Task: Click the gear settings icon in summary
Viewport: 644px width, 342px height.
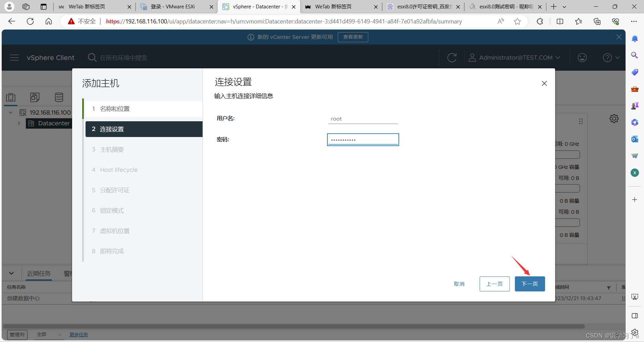Action: click(614, 119)
